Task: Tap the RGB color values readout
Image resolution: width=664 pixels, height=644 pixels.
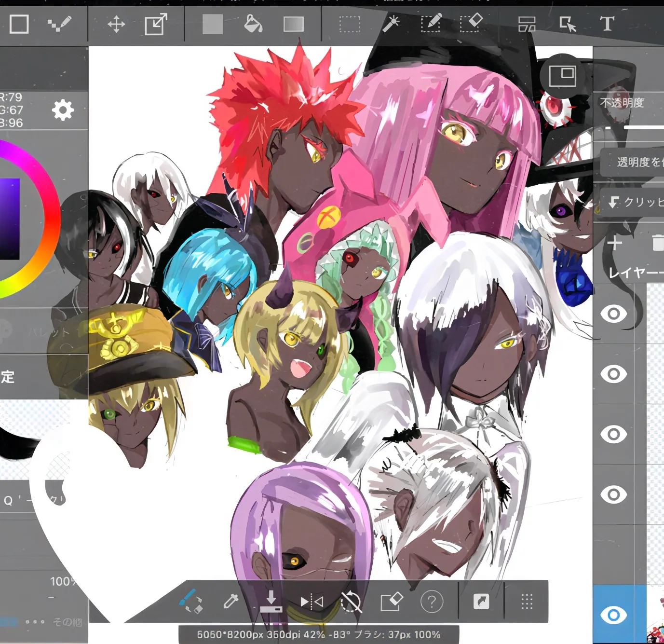Action: 12,110
